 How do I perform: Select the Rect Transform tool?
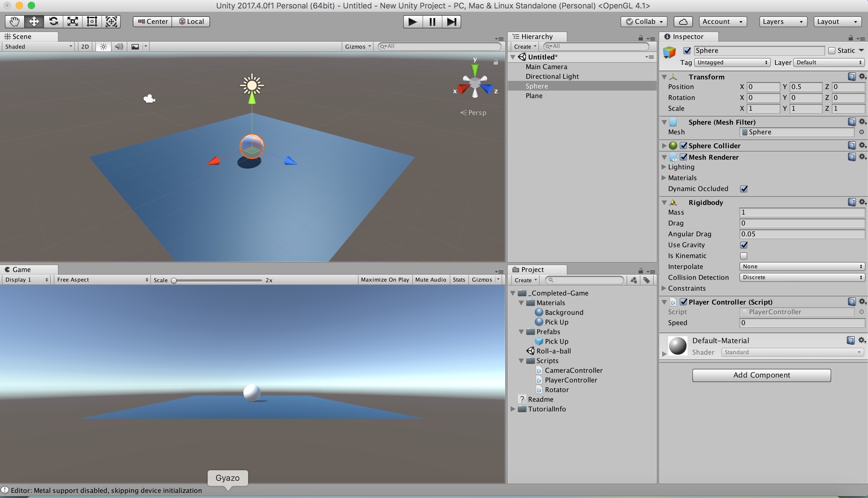[x=92, y=21]
